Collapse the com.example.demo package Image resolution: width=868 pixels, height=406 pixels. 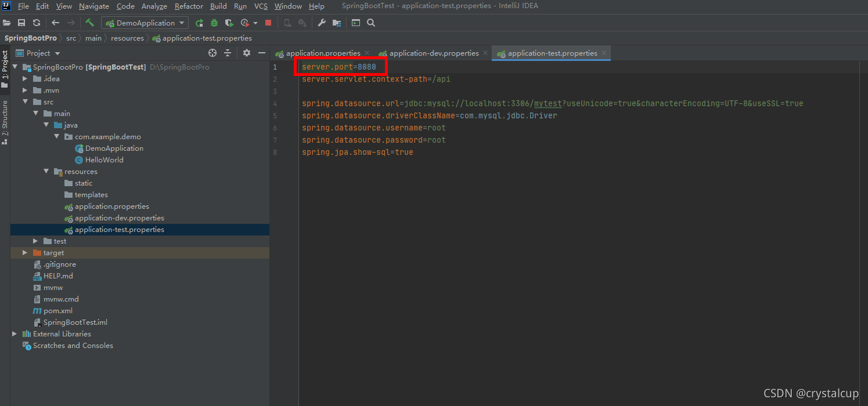point(56,136)
